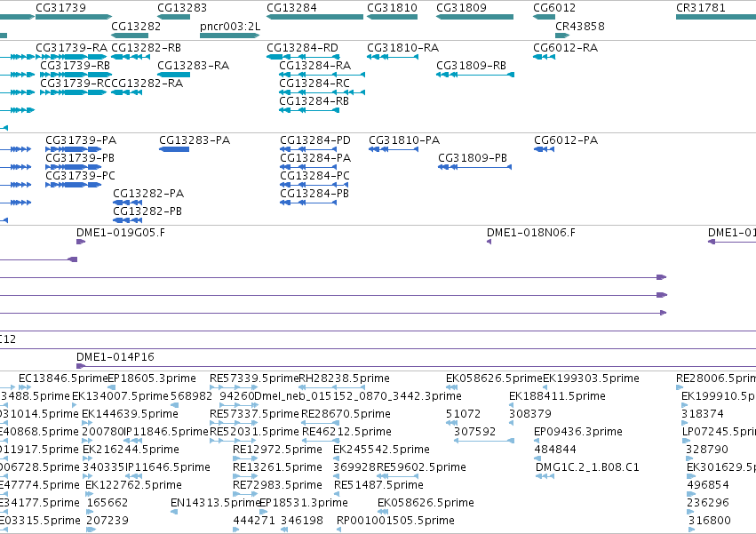
Task: Click EST EK199303.5prime
Action: [545, 387]
